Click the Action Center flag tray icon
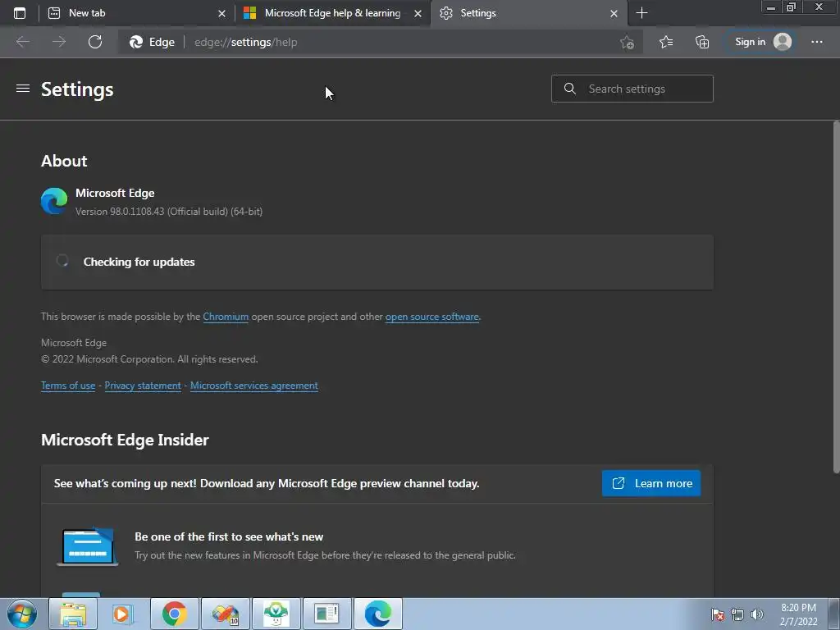 point(718,614)
